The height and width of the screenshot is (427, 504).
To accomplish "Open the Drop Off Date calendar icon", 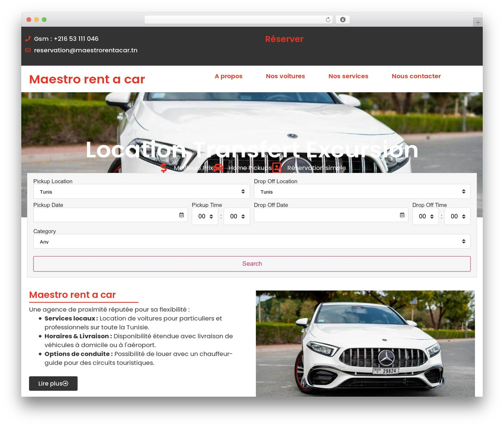I will pyautogui.click(x=402, y=215).
